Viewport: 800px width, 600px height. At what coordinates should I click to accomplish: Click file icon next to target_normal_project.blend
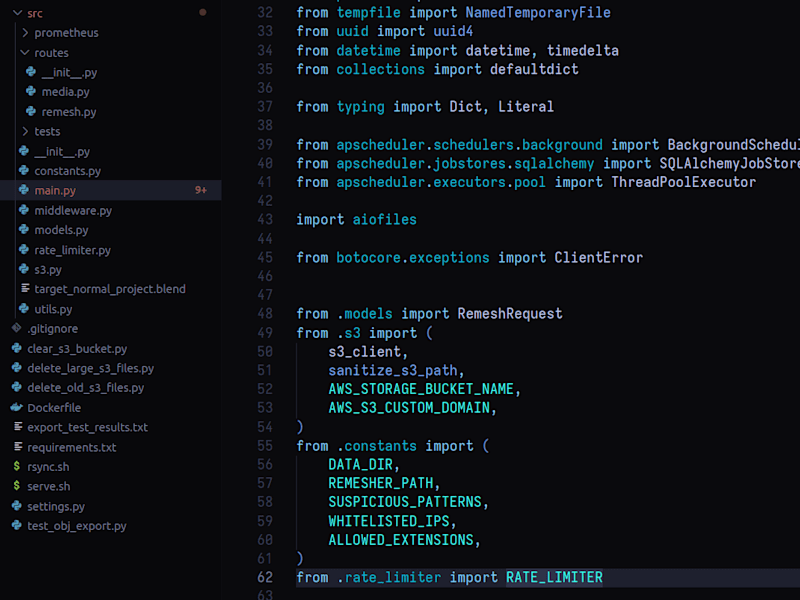(x=24, y=288)
